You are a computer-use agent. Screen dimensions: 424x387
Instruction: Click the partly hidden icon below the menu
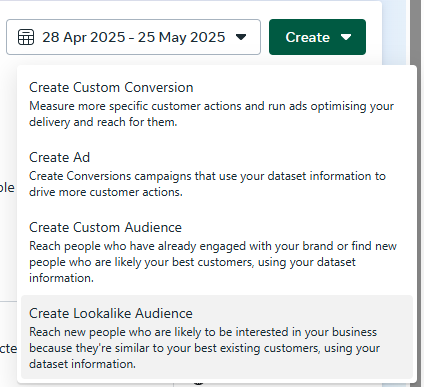(x=198, y=384)
